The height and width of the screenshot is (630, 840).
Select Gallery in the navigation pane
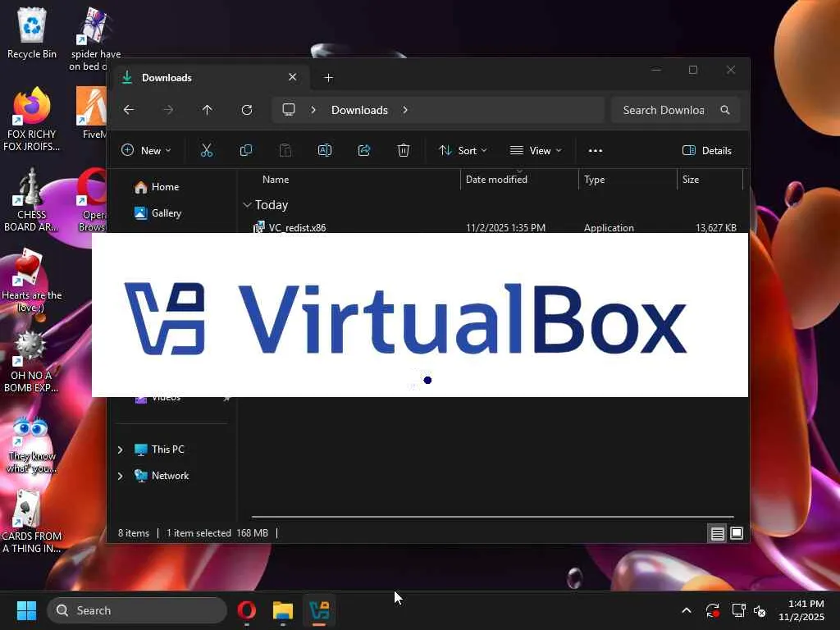pos(158,213)
